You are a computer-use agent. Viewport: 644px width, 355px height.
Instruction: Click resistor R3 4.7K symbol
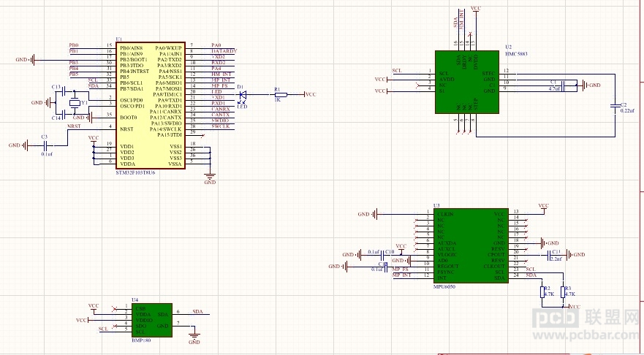tap(563, 291)
